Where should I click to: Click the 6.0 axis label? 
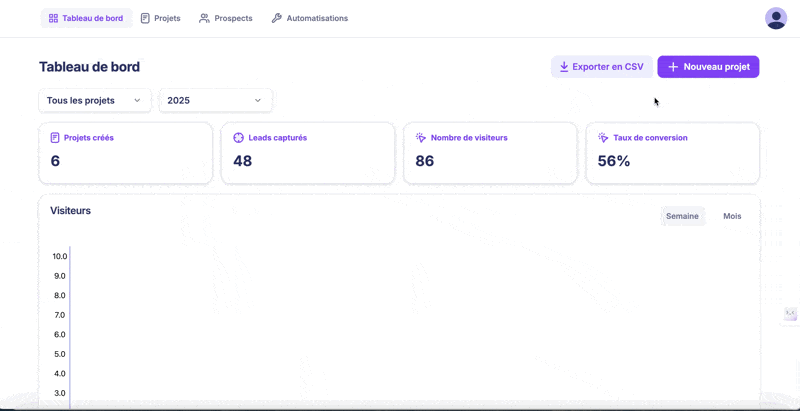[x=60, y=335]
